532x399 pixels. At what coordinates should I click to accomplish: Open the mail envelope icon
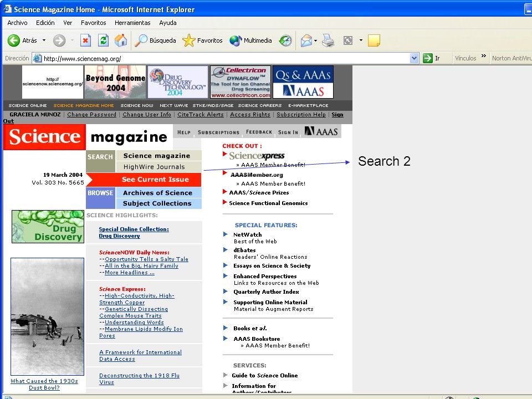click(306, 40)
